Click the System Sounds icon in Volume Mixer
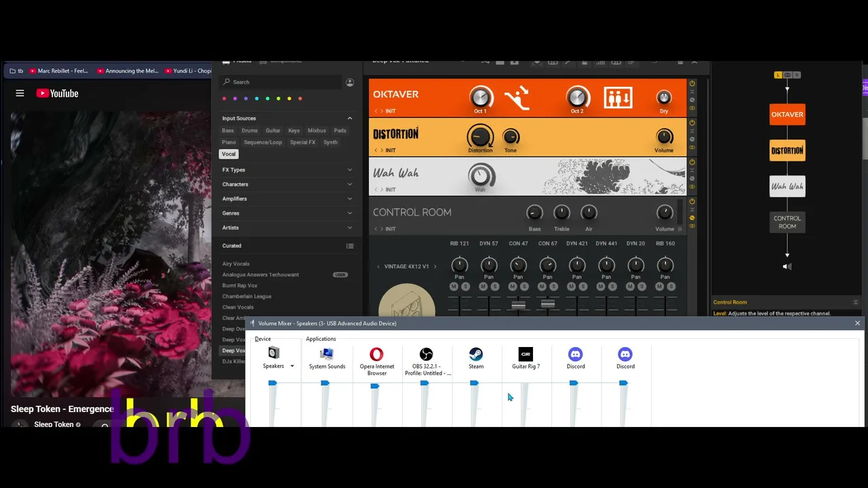The image size is (868, 488). pos(327,354)
